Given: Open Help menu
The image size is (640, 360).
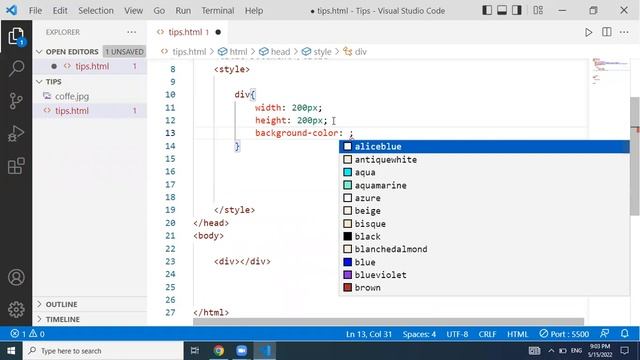Looking at the screenshot, I should 254,11.
